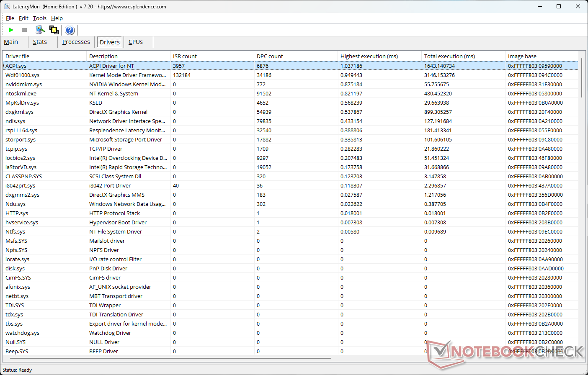Click the LatencyMon title bar app icon

pyautogui.click(x=7, y=6)
